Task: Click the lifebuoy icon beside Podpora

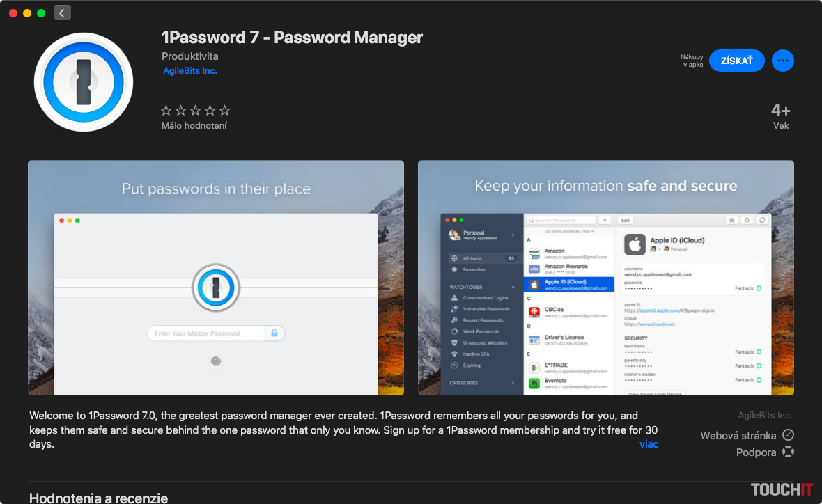Action: (x=788, y=452)
